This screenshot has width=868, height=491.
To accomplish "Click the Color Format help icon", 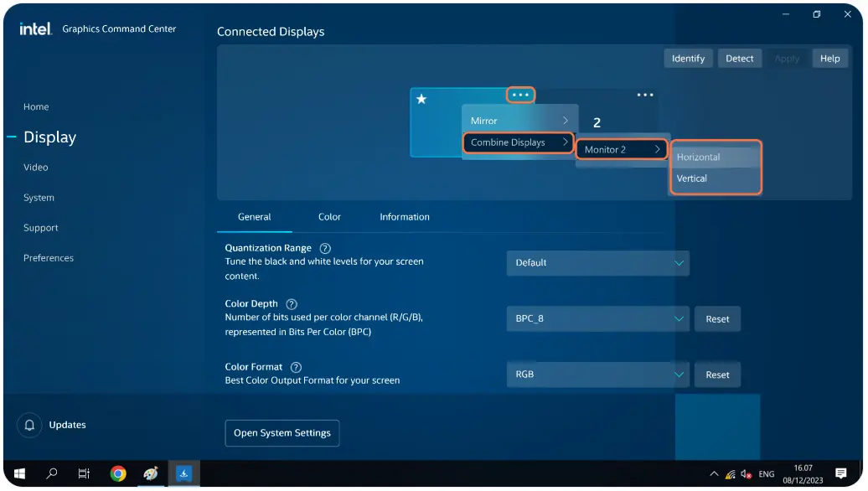I will click(x=296, y=367).
